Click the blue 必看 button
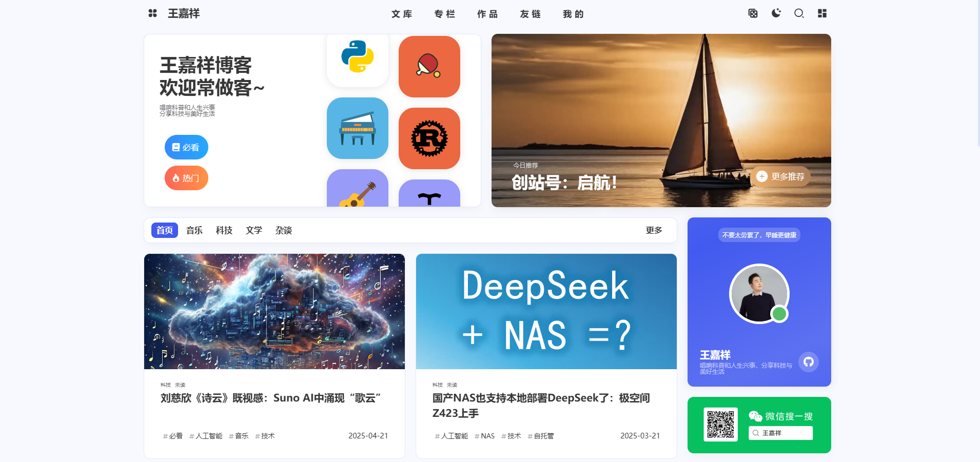This screenshot has width=980, height=462. coord(186,147)
